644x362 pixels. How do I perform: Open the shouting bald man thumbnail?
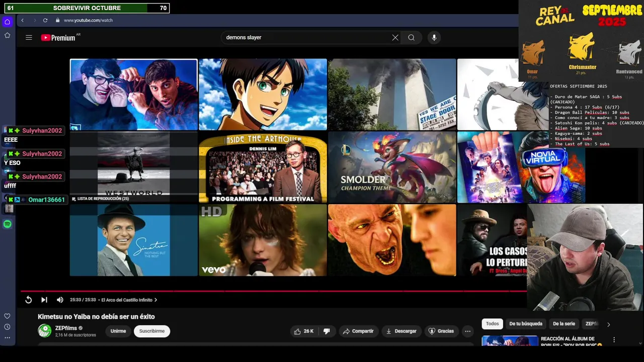tap(392, 240)
